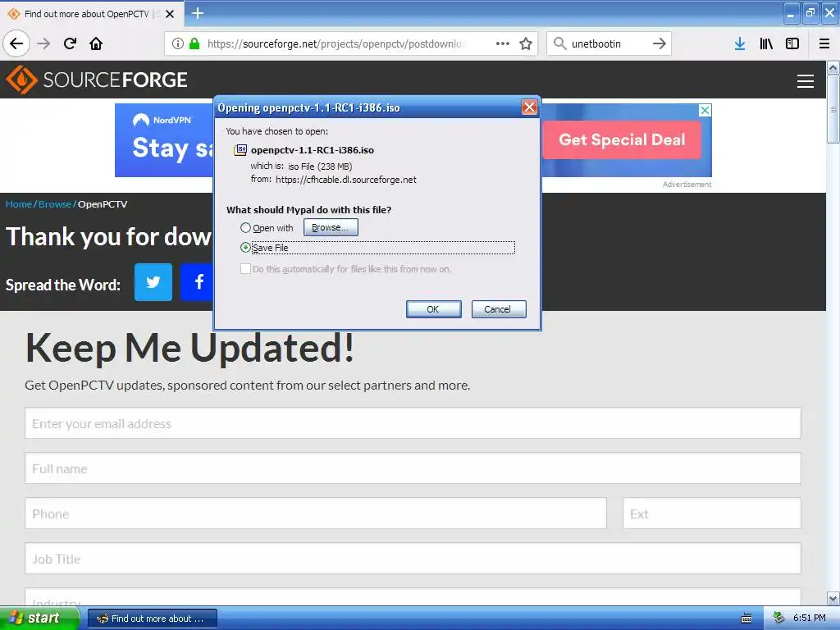Open the browser hamburger menu
The width and height of the screenshot is (840, 630).
[x=824, y=43]
